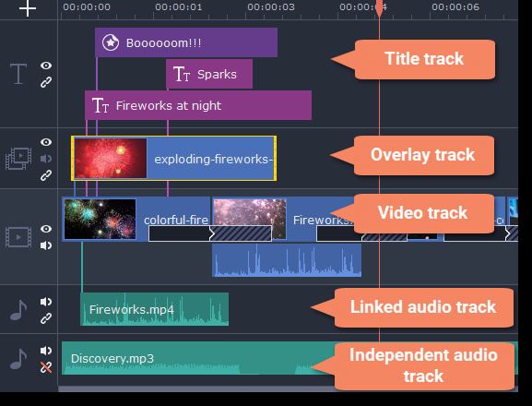Toggle title track link icon
Screen dimensions: 532x406
click(46, 82)
